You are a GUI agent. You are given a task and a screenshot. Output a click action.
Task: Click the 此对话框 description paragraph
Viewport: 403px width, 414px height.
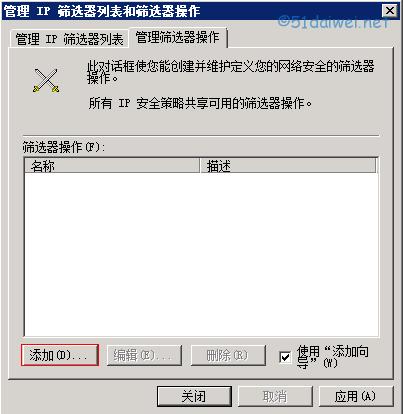coord(230,72)
